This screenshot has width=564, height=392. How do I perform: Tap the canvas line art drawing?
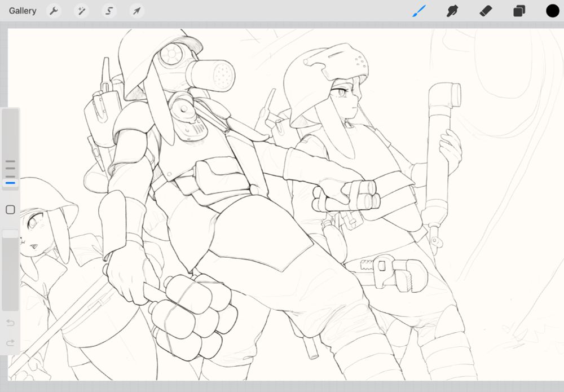coord(286,204)
